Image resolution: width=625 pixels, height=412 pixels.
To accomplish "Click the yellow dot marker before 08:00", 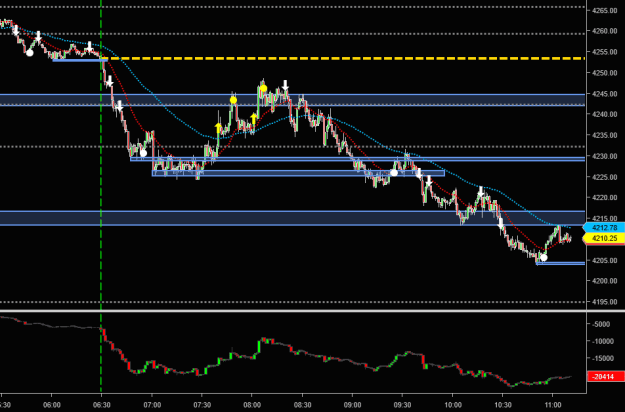I will [x=234, y=100].
